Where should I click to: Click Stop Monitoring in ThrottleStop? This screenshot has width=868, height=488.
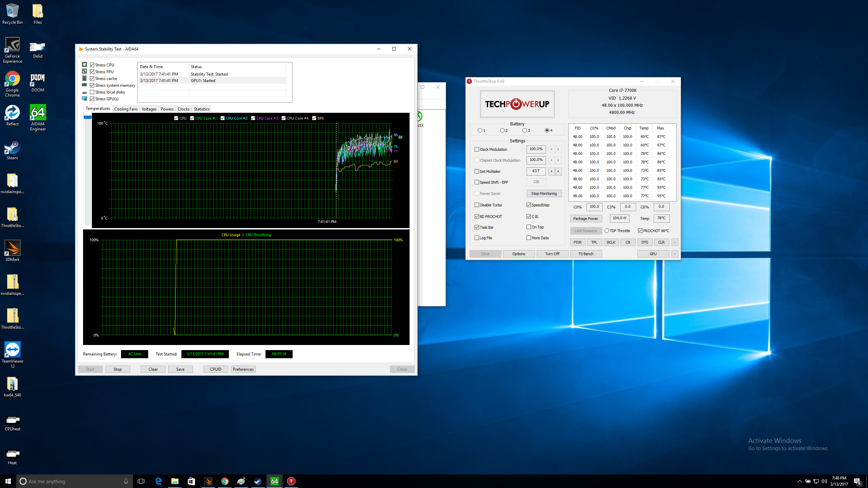[544, 194]
